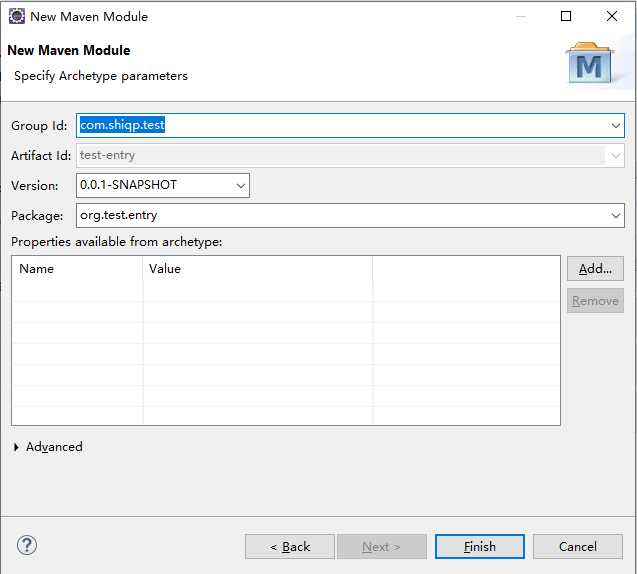Screen dimensions: 637x574
Task: Expand the Advanced section
Action: click(x=17, y=447)
